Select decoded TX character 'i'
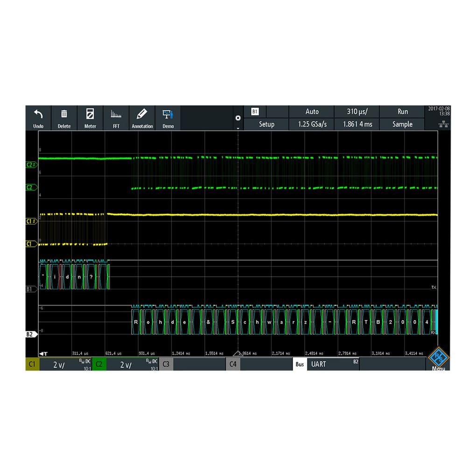This screenshot has width=476, height=476. (55, 277)
